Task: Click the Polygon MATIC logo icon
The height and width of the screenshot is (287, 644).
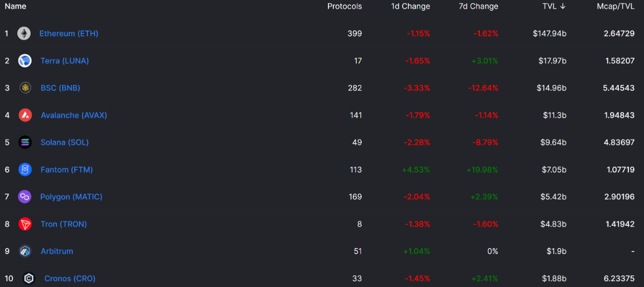Action: (x=25, y=197)
